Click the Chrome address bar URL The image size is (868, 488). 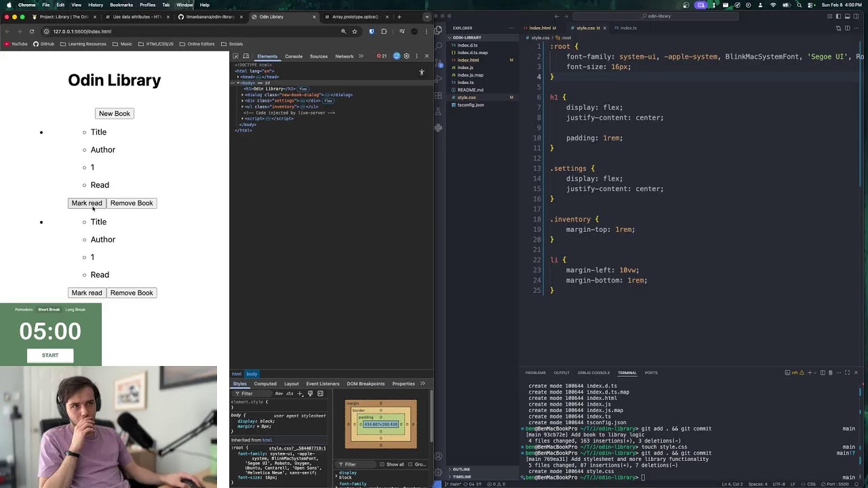82,31
